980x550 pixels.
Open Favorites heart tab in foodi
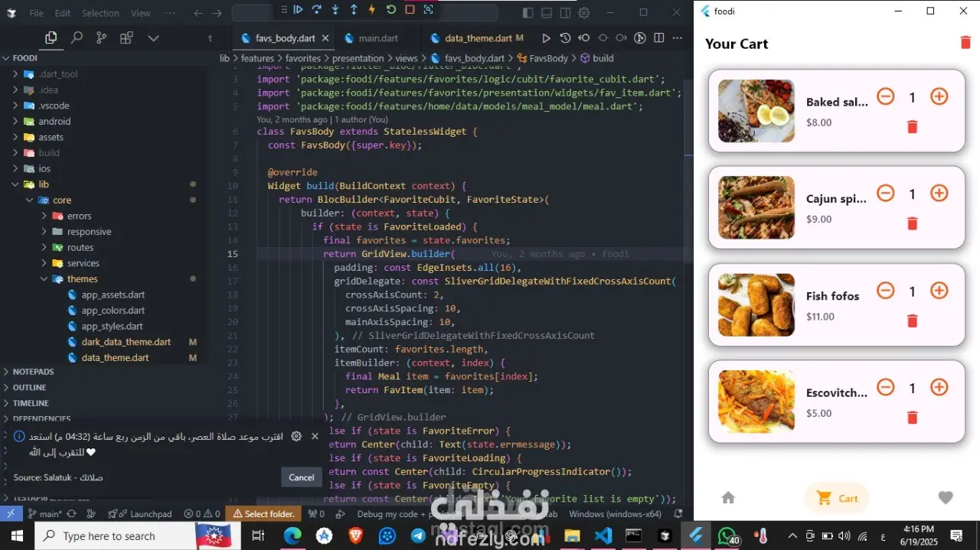[x=946, y=498]
